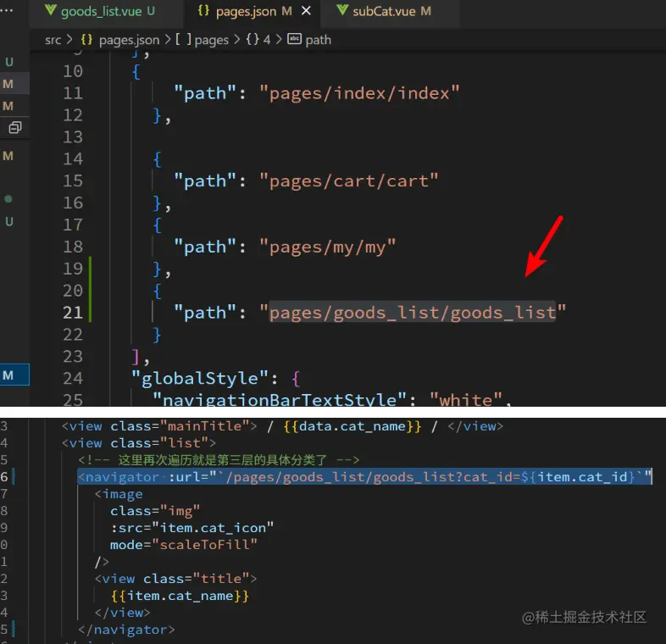This screenshot has width=666, height=644.
Task: Click the mainTitle class attribute
Action: [180, 426]
